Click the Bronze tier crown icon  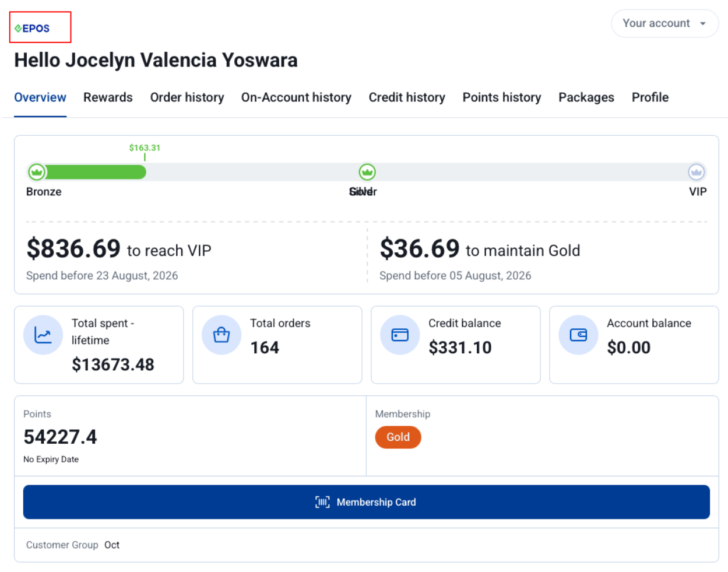pos(37,172)
